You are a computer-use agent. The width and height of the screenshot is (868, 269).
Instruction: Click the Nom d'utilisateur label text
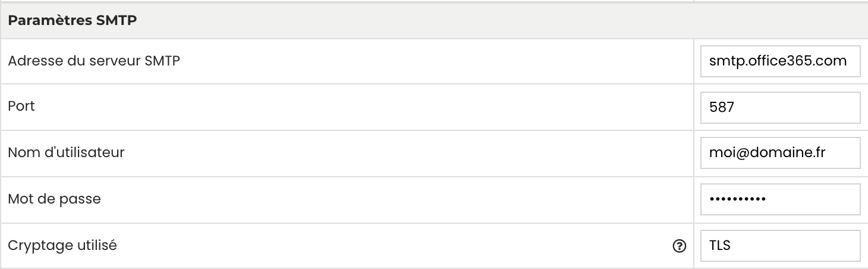(66, 152)
